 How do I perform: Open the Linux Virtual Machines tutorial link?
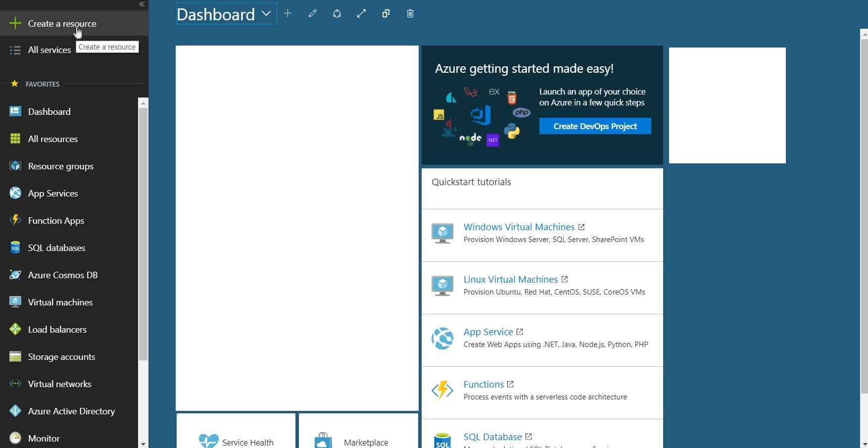pyautogui.click(x=511, y=279)
